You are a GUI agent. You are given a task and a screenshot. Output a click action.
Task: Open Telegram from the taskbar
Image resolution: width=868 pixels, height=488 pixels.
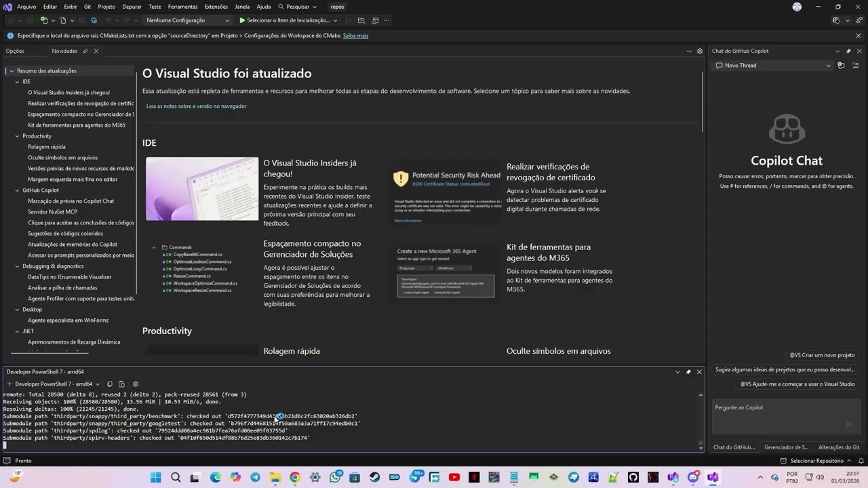[x=255, y=477]
